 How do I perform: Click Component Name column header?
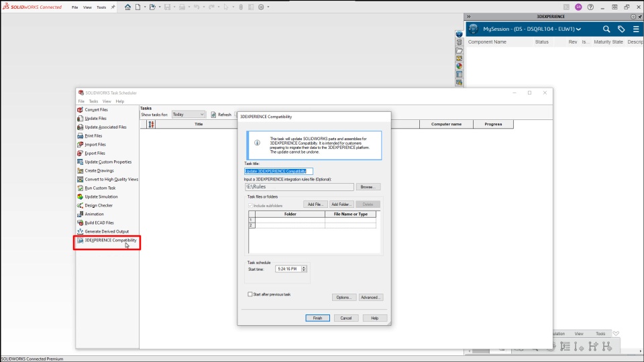click(x=487, y=42)
